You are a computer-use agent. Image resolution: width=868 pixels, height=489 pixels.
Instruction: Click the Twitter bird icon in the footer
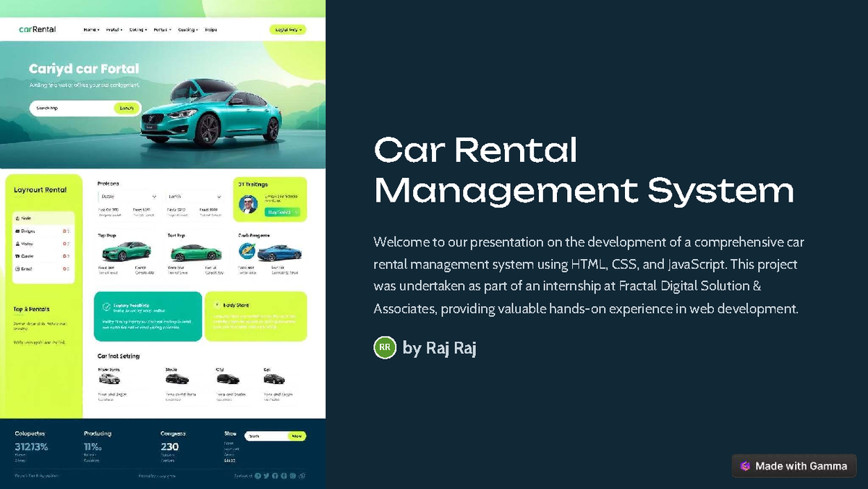(266, 475)
